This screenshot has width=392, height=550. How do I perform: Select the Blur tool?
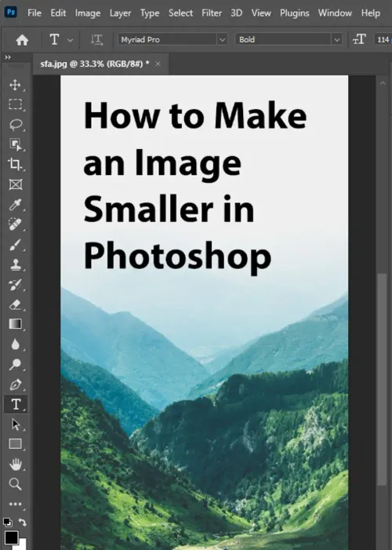(15, 344)
